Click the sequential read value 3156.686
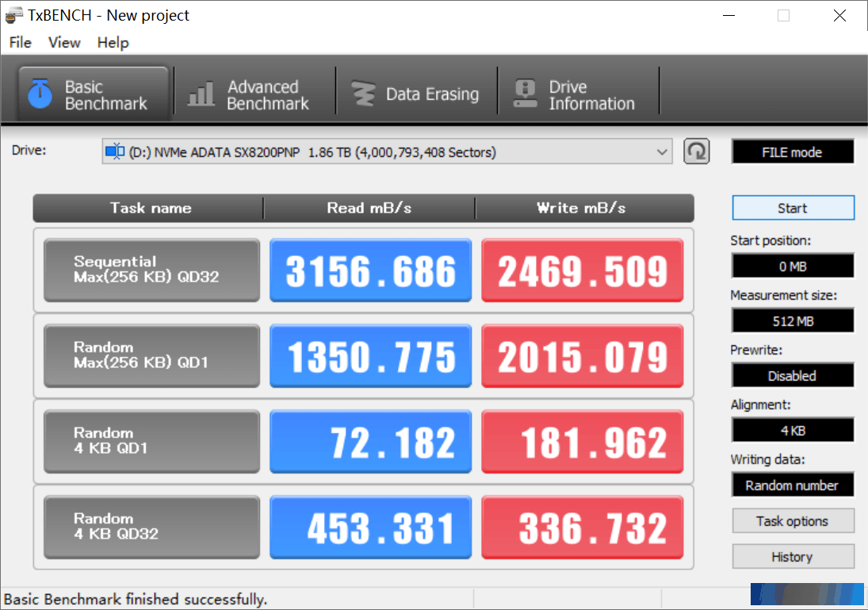 point(370,270)
